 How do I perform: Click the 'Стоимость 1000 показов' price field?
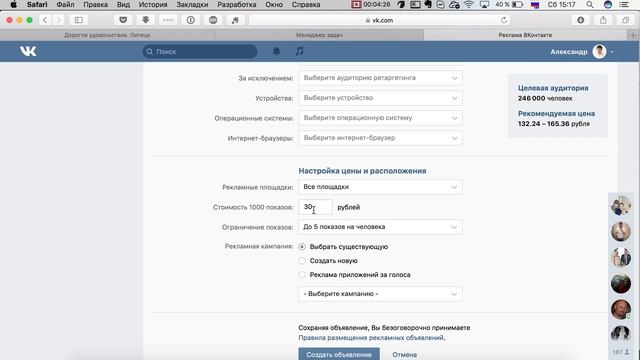315,207
